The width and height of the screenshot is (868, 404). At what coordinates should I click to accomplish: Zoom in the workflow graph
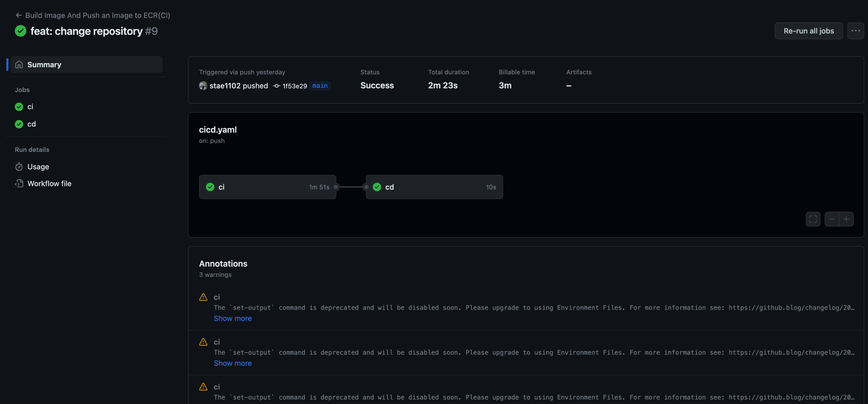[x=846, y=219]
